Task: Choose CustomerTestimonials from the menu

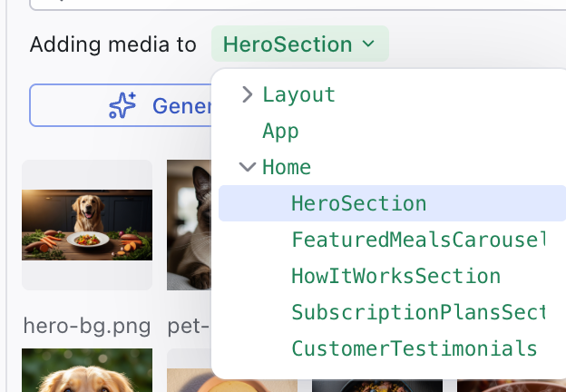Action: (414, 348)
